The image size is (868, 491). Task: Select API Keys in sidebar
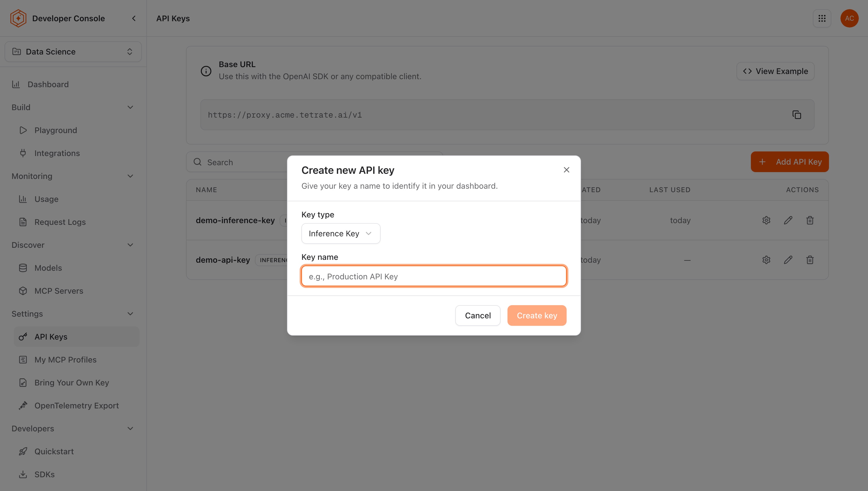(76, 336)
